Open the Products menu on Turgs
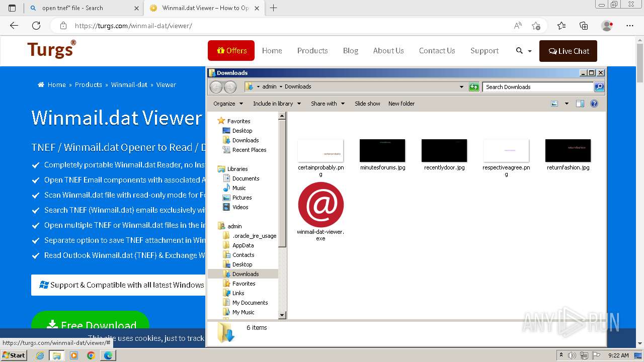Screen dimensions: 644x362 312,51
